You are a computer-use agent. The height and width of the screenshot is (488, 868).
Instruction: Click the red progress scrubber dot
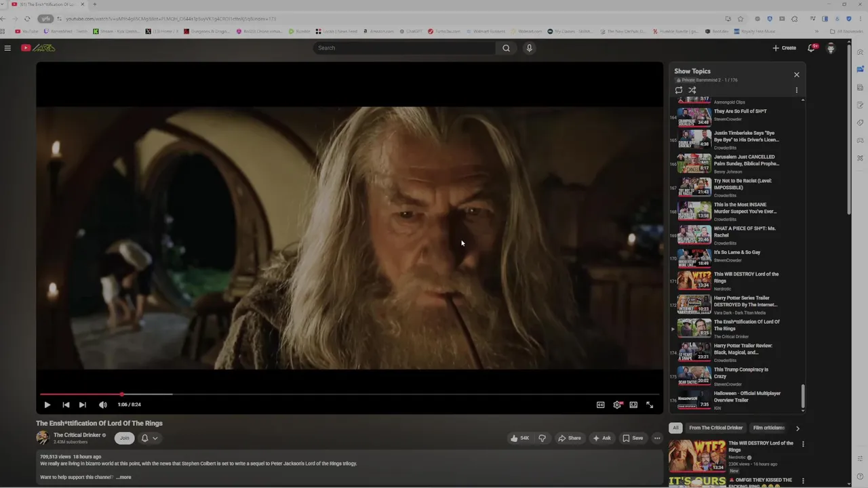pos(122,394)
